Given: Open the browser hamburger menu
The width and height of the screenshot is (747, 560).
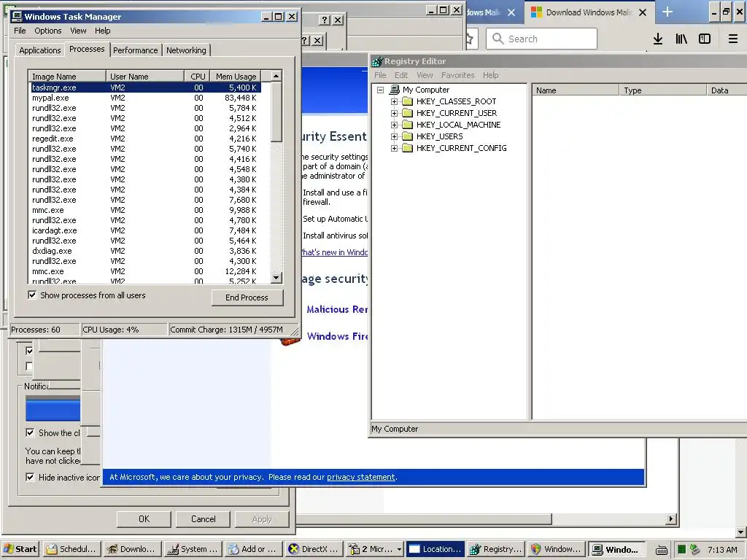Looking at the screenshot, I should [x=733, y=39].
